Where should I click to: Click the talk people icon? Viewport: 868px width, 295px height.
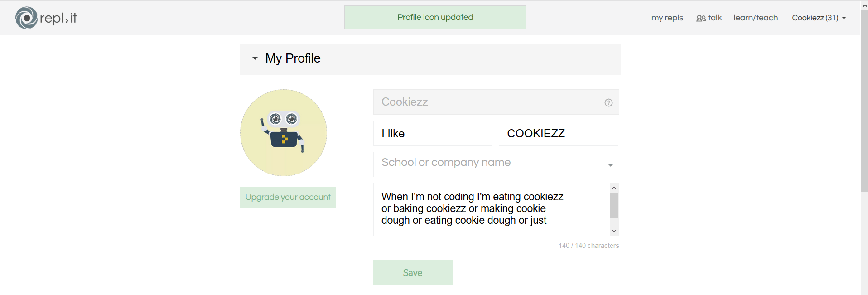pos(701,18)
